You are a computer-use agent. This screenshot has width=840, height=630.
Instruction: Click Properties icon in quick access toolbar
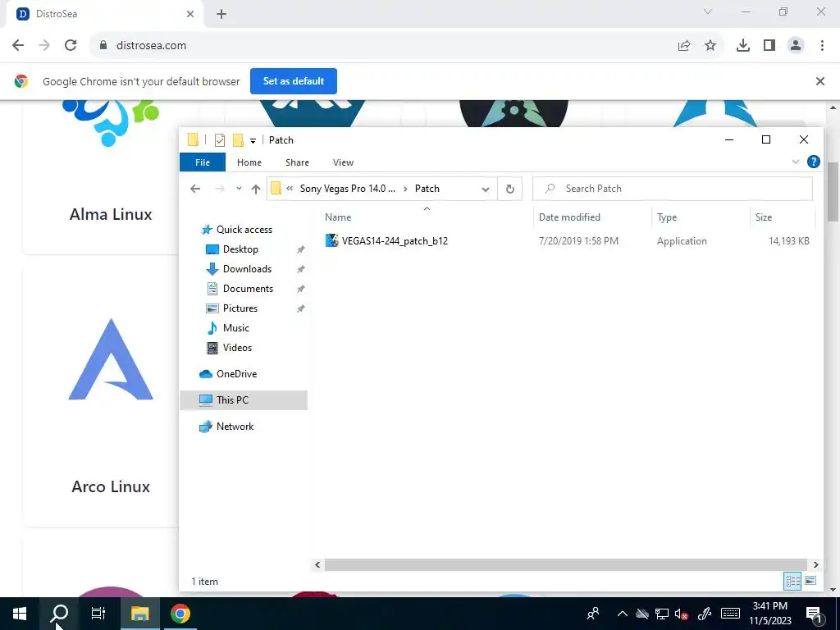[220, 140]
